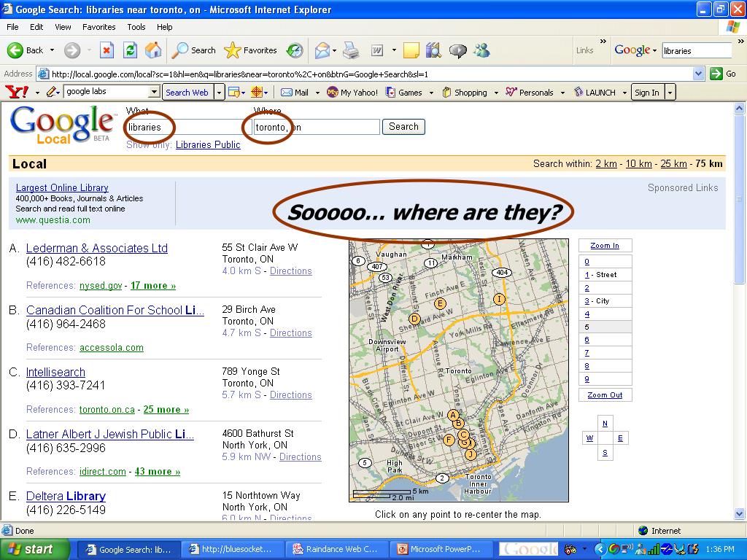Click the yellow note toolbar icon
The height and width of the screenshot is (560, 747).
411,50
